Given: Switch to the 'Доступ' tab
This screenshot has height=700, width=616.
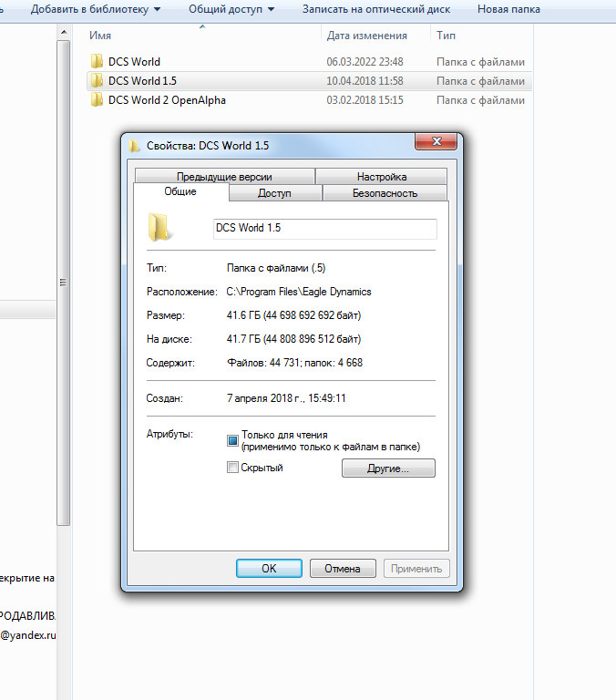Looking at the screenshot, I should (x=274, y=193).
